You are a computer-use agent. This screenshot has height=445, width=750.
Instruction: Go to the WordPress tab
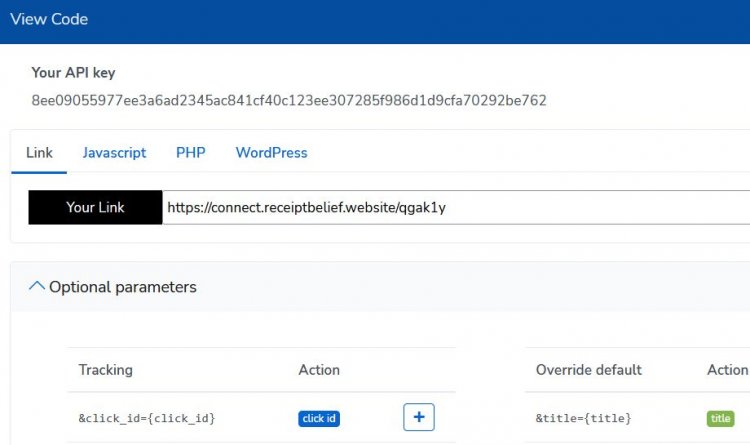[x=271, y=153]
